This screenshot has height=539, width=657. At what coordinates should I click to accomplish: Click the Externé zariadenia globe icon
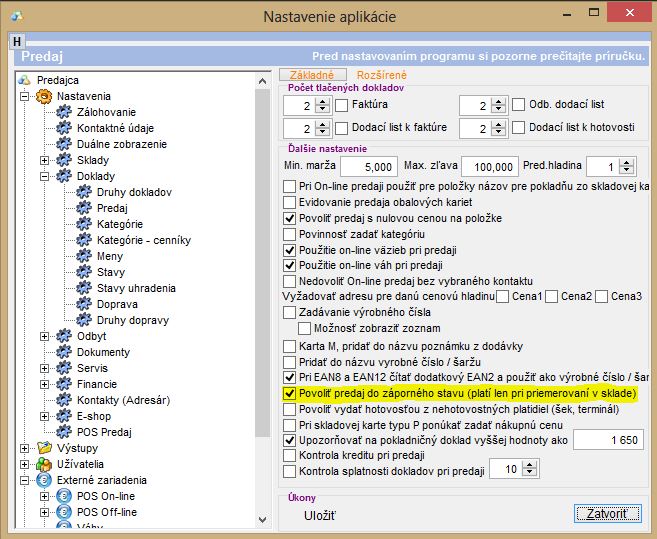(x=44, y=480)
